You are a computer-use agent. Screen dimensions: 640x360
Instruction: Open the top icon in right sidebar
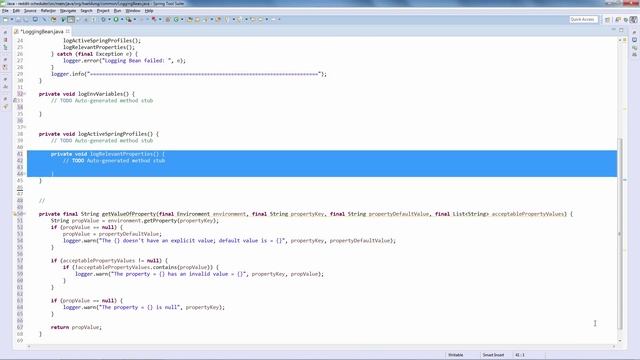(x=634, y=32)
